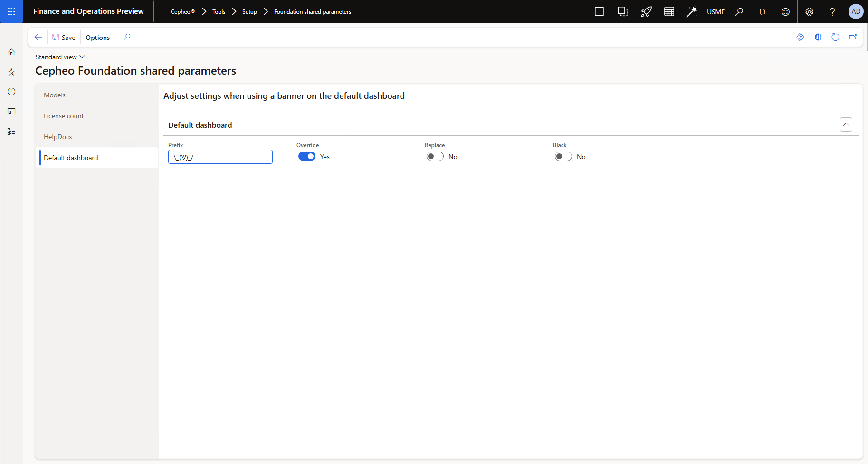Switch to the HelpDocs tab
The height and width of the screenshot is (464, 868).
pyautogui.click(x=58, y=137)
